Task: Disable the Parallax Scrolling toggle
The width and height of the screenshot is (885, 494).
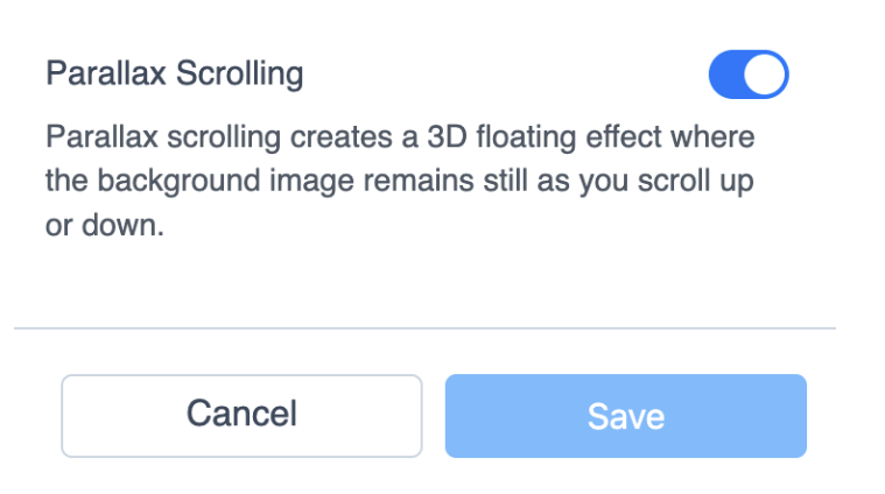Action: (748, 75)
